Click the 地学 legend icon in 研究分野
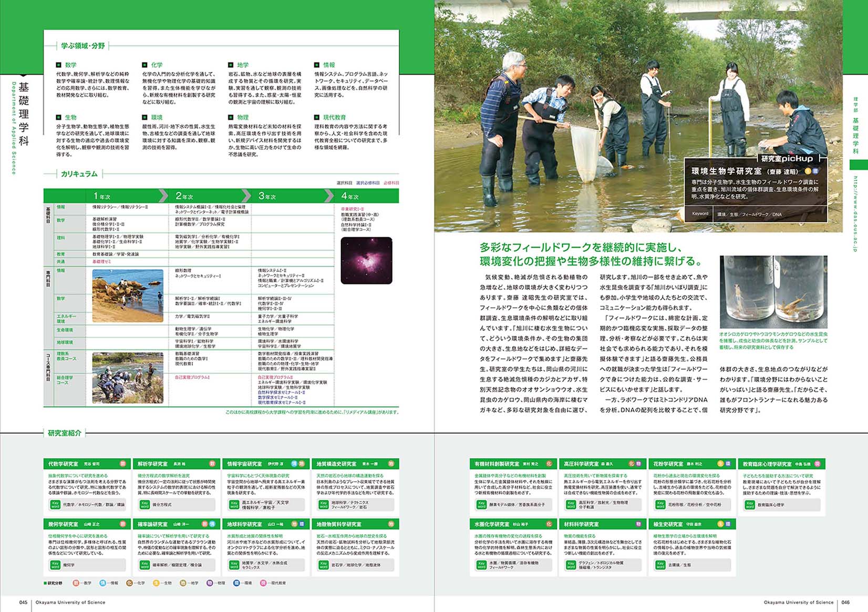Screen dimensions: 868x612 (x=183, y=583)
